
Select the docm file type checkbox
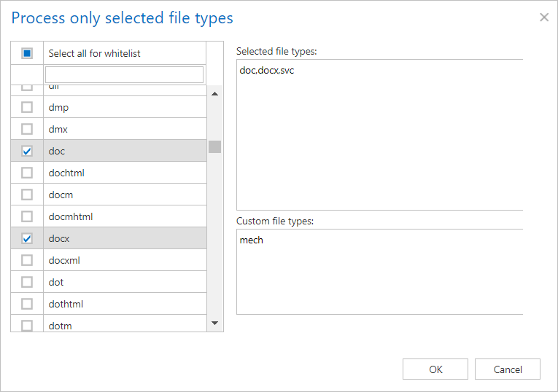click(27, 195)
